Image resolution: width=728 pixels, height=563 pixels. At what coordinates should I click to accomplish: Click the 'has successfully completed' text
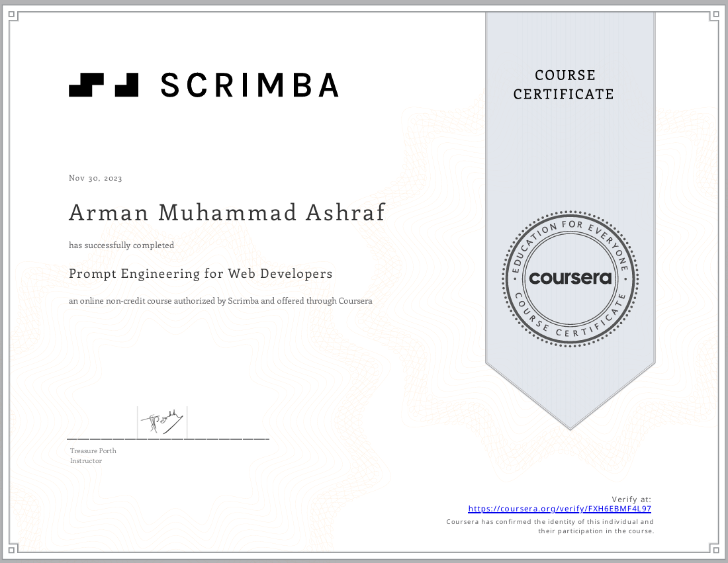coord(121,245)
